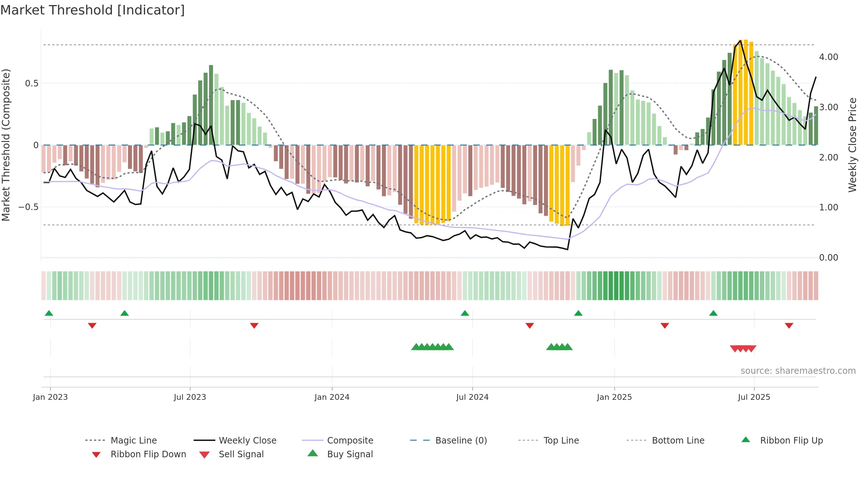Click the source: sharemaestro.com credit text
The image size is (868, 488).
pos(798,371)
